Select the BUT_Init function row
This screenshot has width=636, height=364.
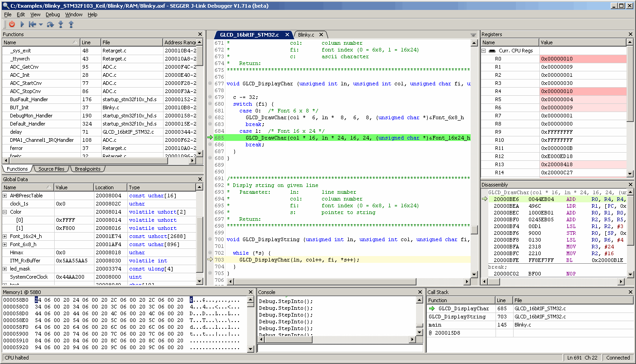100,107
